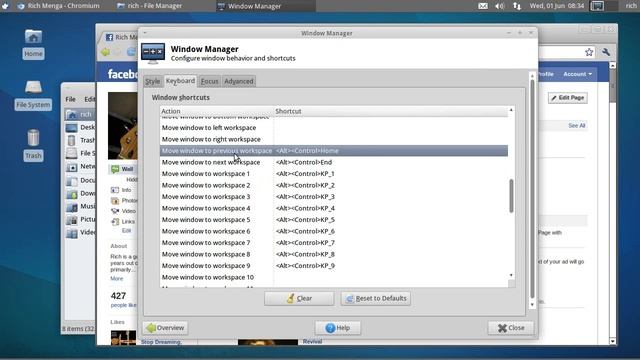Select Music folder in File Manager sidebar
This screenshot has width=640, height=360.
(x=80, y=207)
